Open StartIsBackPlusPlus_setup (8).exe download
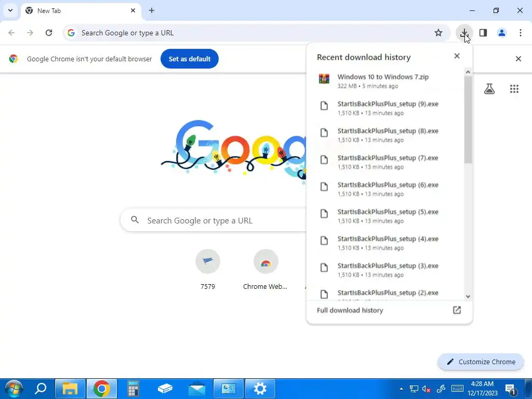 385,135
